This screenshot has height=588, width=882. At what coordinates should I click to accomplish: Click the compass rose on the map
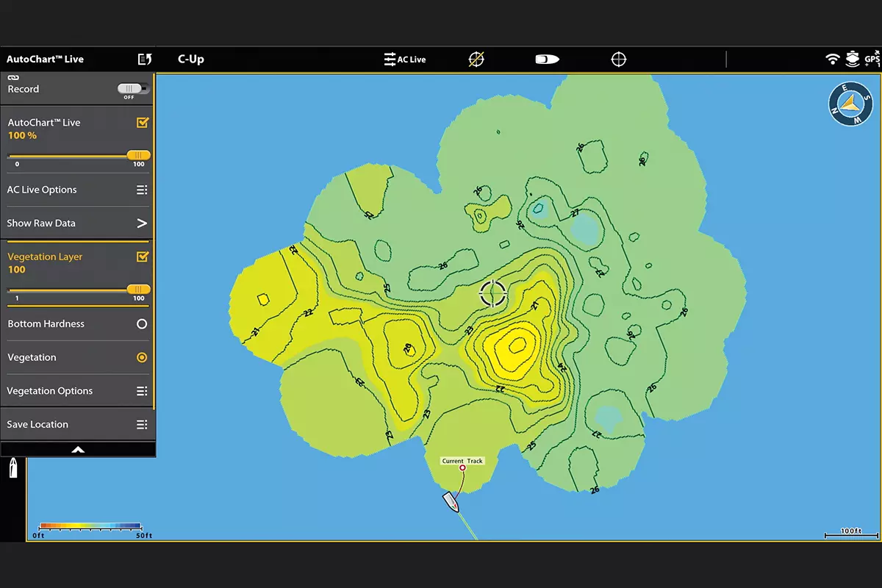click(x=850, y=104)
